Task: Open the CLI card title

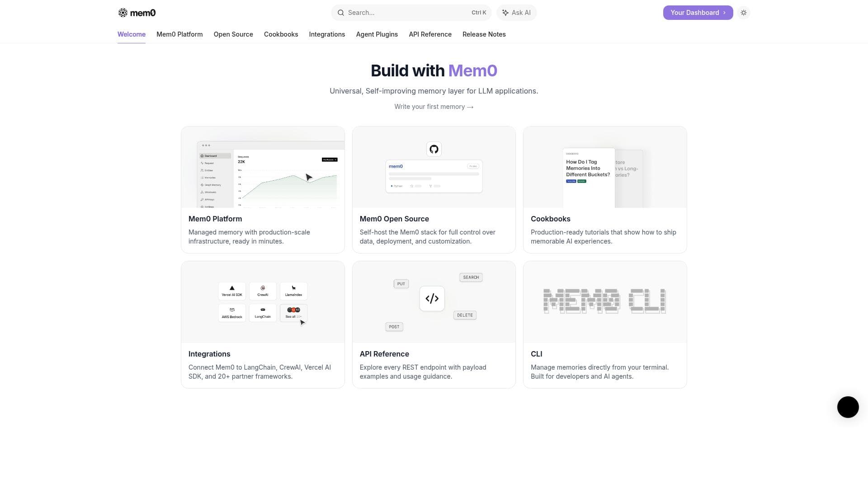Action: 537,354
